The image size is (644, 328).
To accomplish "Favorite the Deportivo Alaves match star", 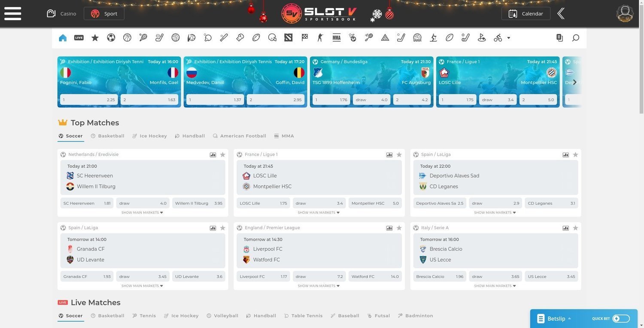I will pyautogui.click(x=576, y=155).
